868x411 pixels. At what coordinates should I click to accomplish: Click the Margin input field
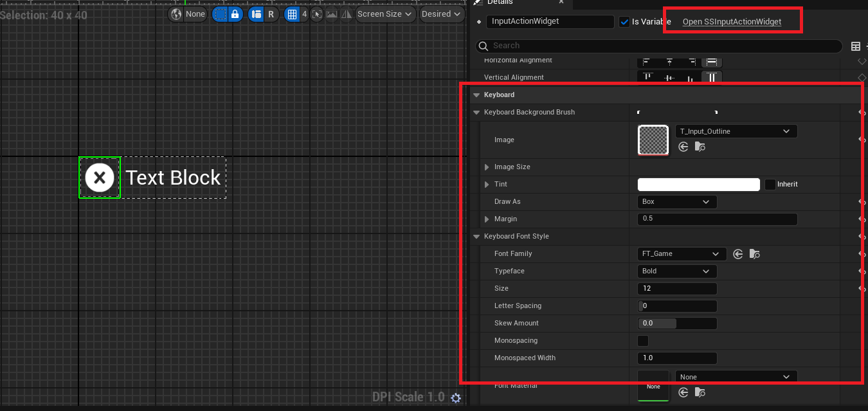click(x=717, y=219)
